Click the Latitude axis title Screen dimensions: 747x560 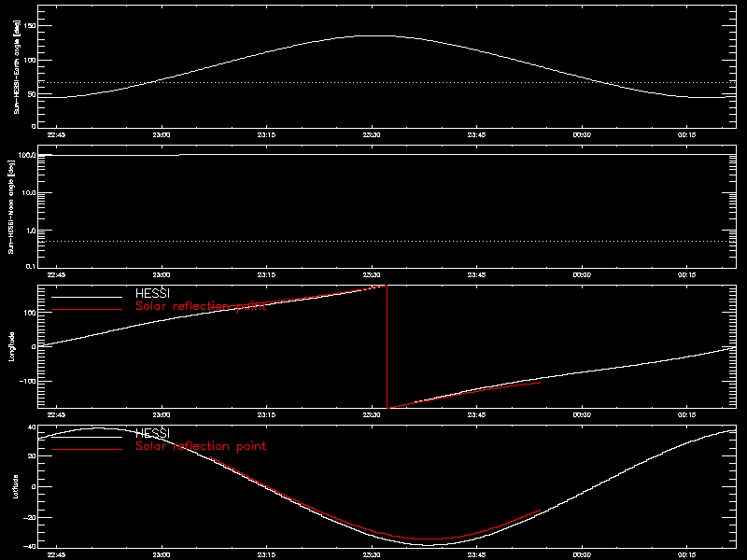pos(15,486)
